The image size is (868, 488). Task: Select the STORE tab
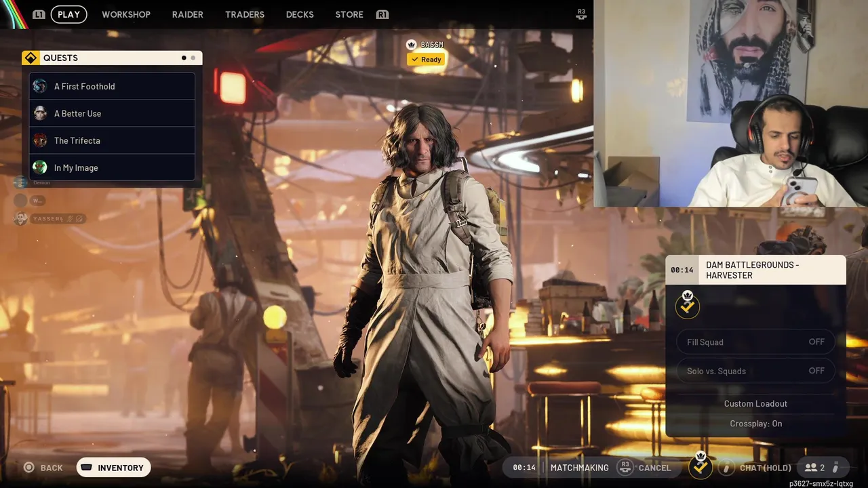(x=349, y=14)
